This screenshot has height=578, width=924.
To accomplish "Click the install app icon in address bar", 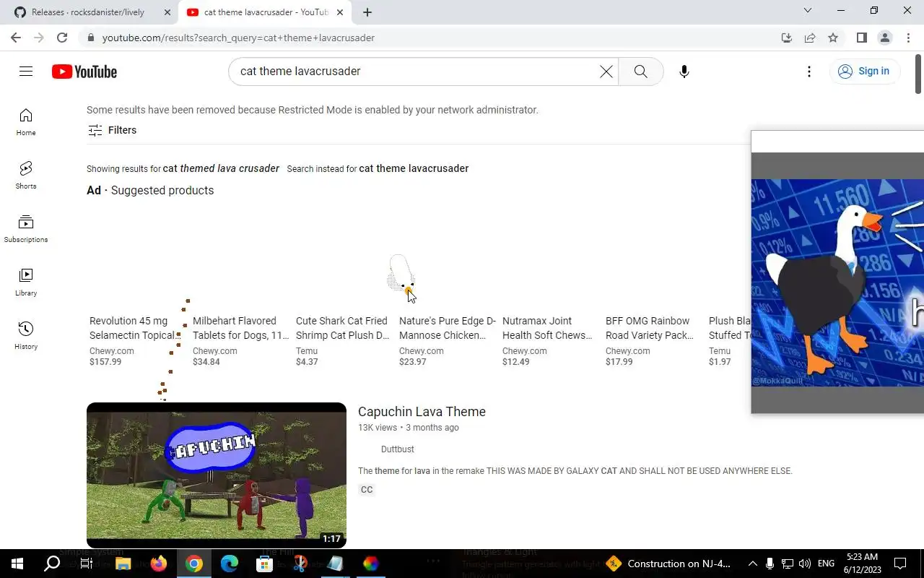I will click(787, 38).
